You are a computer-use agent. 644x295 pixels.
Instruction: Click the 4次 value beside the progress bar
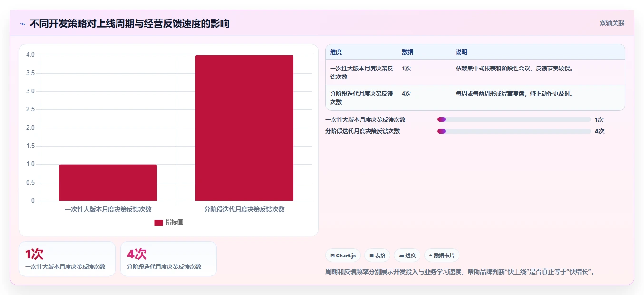pyautogui.click(x=599, y=131)
